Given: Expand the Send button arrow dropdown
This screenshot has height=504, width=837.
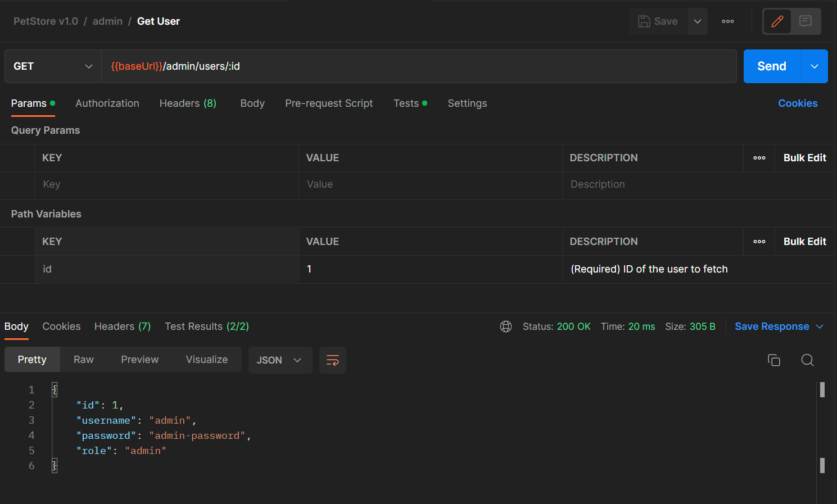Looking at the screenshot, I should 814,66.
